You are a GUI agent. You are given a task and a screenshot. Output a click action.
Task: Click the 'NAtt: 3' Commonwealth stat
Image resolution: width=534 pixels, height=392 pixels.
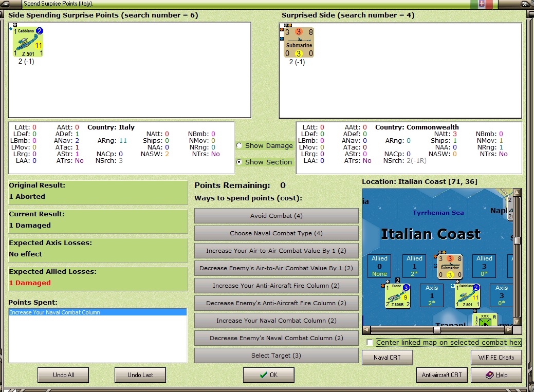pos(445,134)
